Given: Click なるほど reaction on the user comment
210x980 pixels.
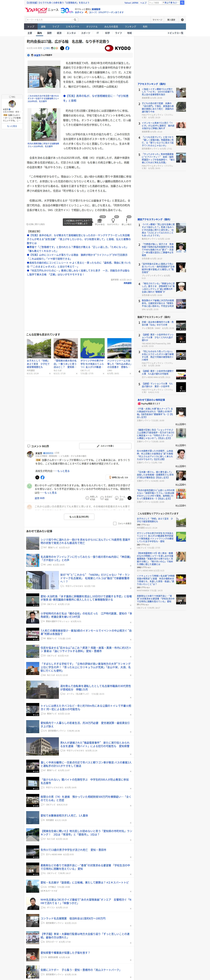Looking at the screenshot, I should click(x=107, y=498).
